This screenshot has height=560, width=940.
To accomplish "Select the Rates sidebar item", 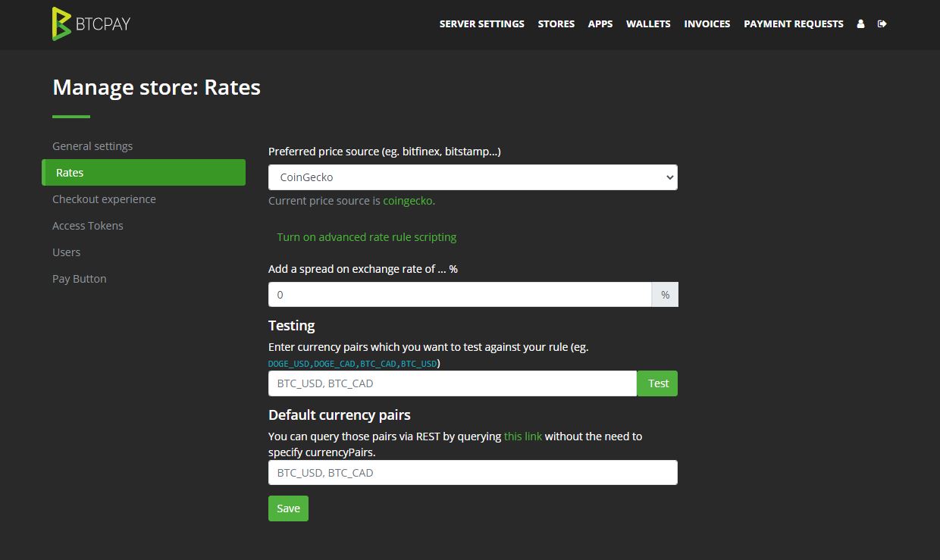I will pos(144,173).
